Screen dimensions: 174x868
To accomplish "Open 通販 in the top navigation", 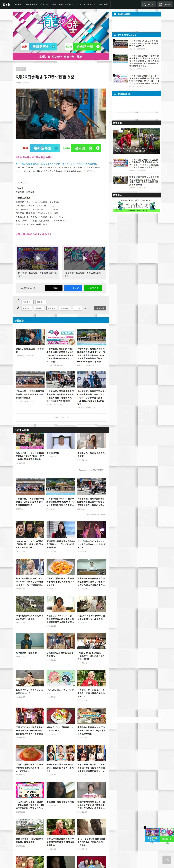I will 106,4.
